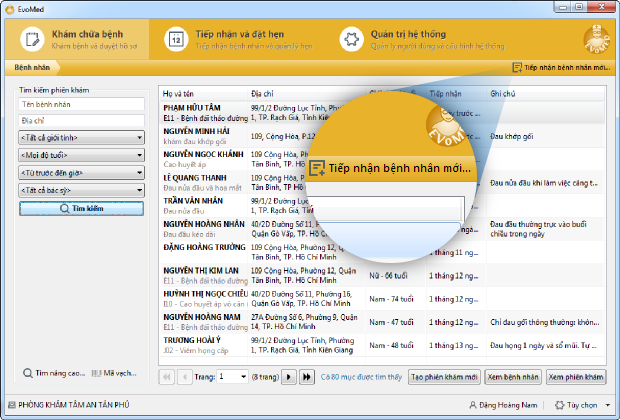620x420 pixels.
Task: Open the Khám chữa bệnh module icon
Action: pos(32,39)
